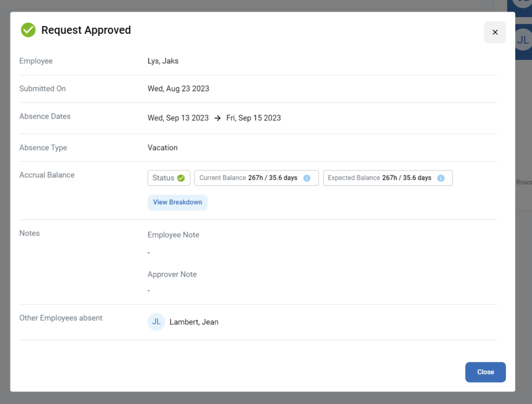Click the Request Approved green check icon

(28, 30)
